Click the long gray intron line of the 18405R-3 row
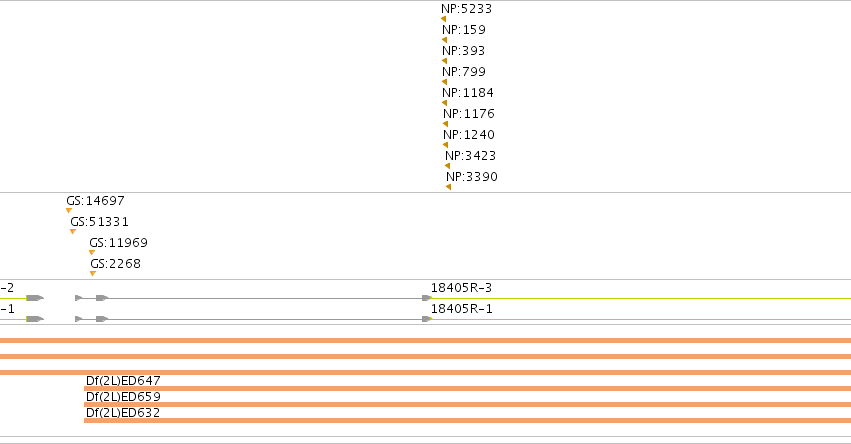The height and width of the screenshot is (444, 851). [265, 298]
